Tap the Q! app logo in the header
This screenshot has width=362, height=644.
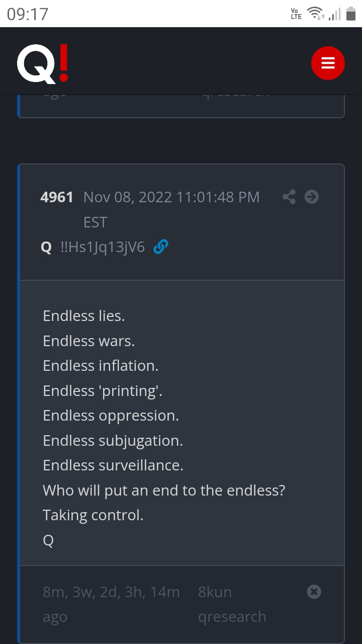pos(42,62)
